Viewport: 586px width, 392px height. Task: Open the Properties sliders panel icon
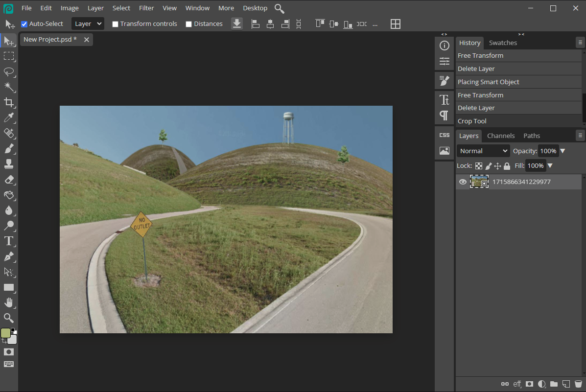445,61
